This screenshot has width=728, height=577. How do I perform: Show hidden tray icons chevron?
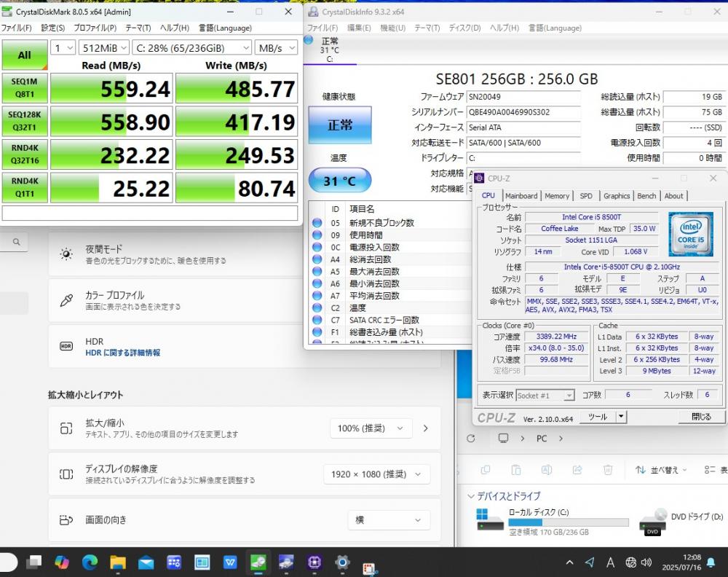[569, 562]
